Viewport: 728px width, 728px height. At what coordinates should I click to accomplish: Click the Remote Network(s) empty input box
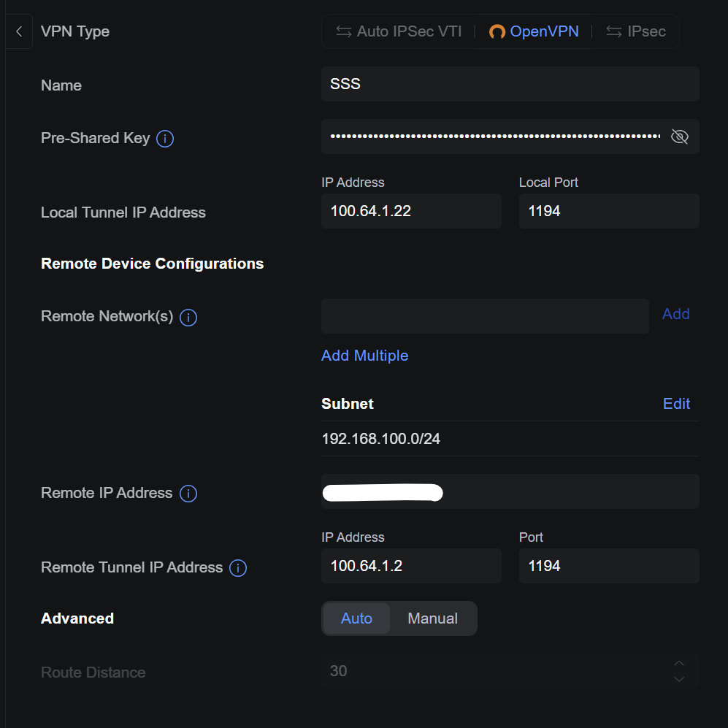point(485,316)
